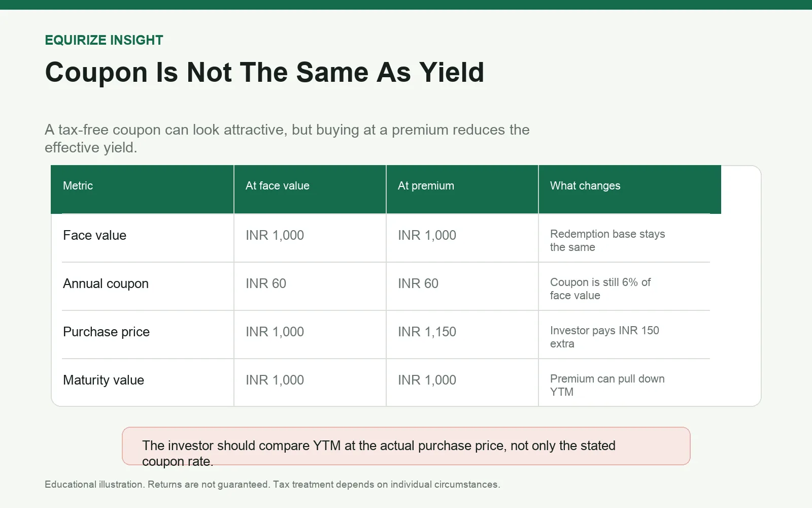The width and height of the screenshot is (812, 508).
Task: Select the Maturity value row label
Action: click(104, 380)
